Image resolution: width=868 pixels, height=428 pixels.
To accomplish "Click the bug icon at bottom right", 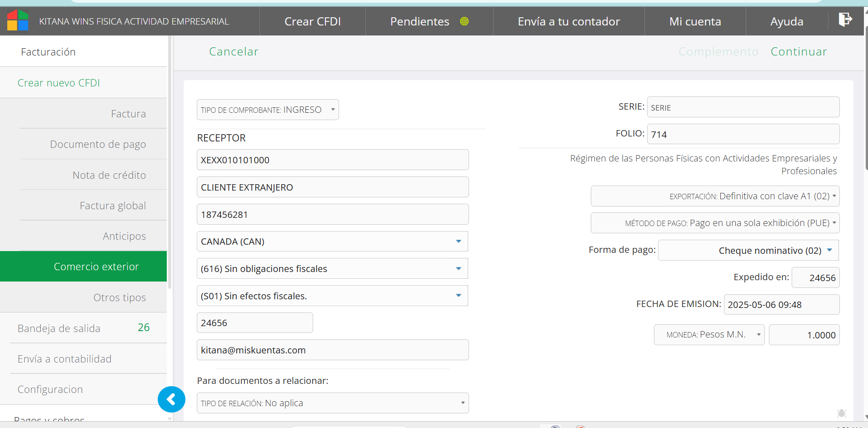I will [841, 413].
